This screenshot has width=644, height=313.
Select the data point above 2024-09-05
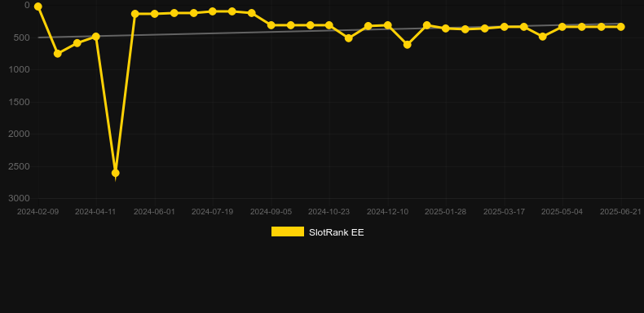pyautogui.click(x=271, y=25)
